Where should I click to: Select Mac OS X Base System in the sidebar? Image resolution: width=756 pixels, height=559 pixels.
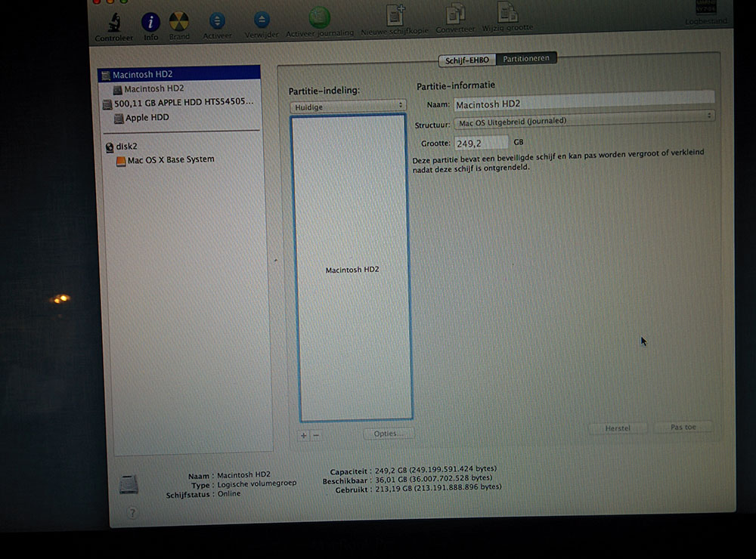169,159
